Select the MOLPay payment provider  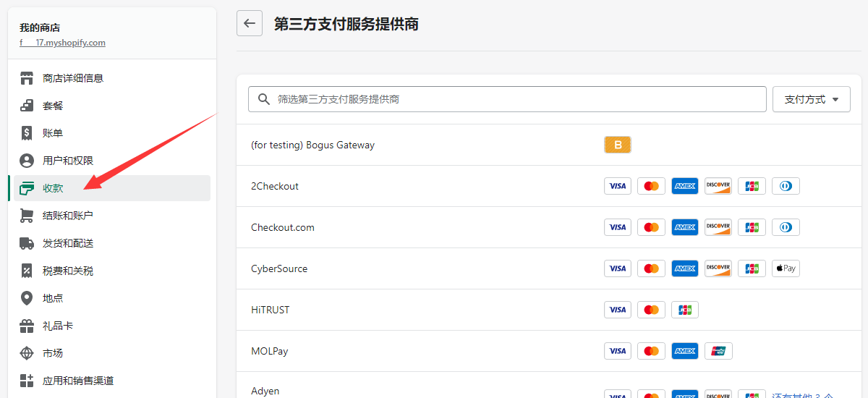(x=270, y=351)
